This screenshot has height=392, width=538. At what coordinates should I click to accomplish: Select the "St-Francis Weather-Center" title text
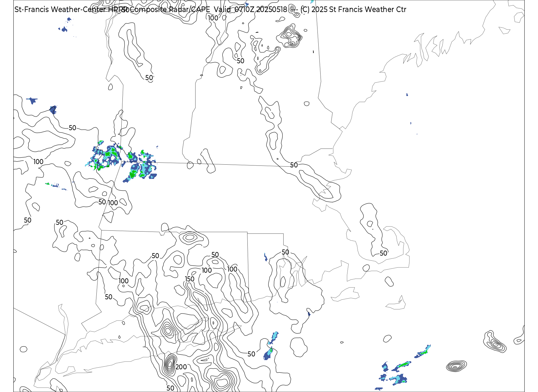[61, 10]
